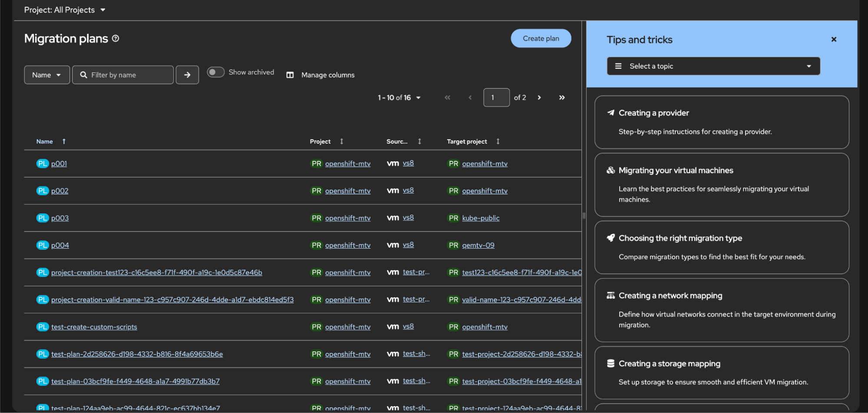Sort the Source column
The image size is (868, 413).
click(x=419, y=141)
